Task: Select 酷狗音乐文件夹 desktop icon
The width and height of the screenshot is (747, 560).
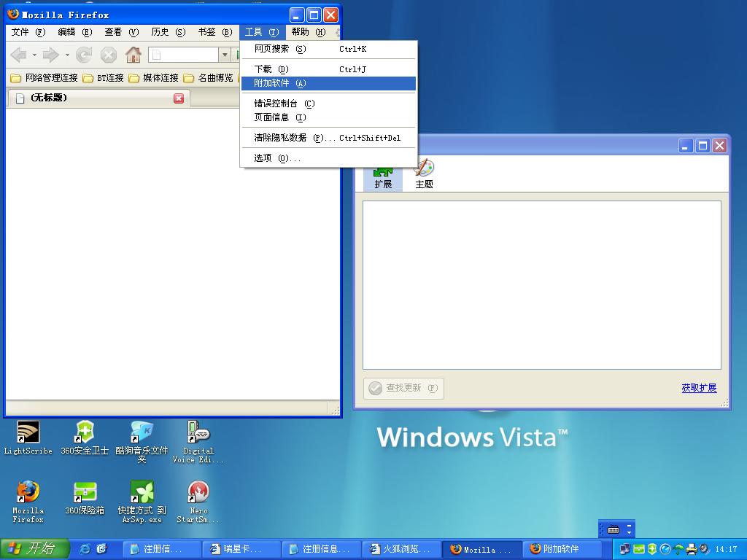Action: coord(142,443)
